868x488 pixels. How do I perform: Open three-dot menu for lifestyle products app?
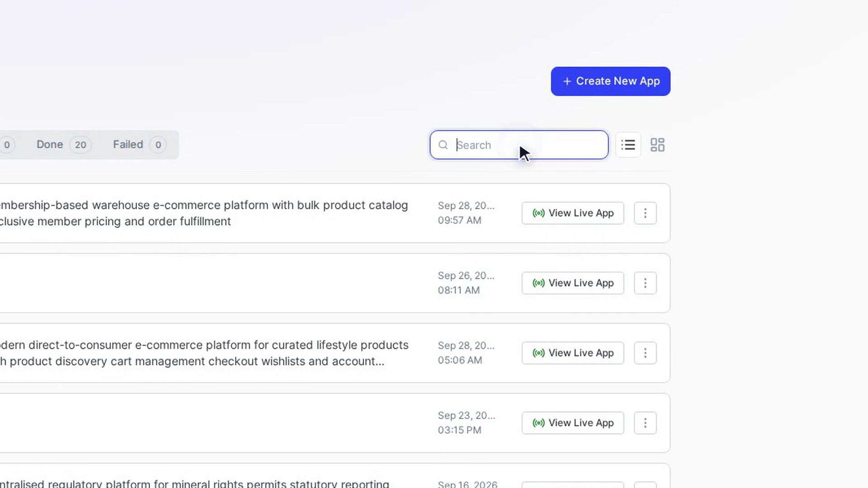[x=645, y=353]
